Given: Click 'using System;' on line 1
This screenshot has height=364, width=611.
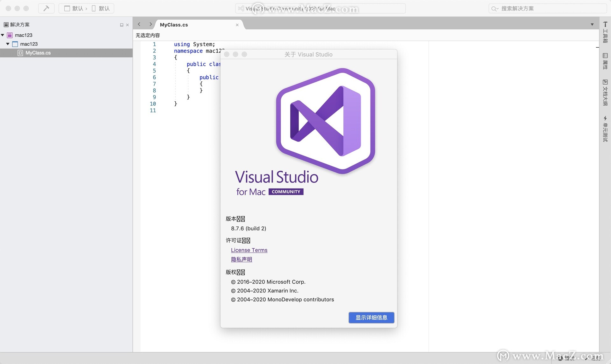Looking at the screenshot, I should pyautogui.click(x=194, y=44).
